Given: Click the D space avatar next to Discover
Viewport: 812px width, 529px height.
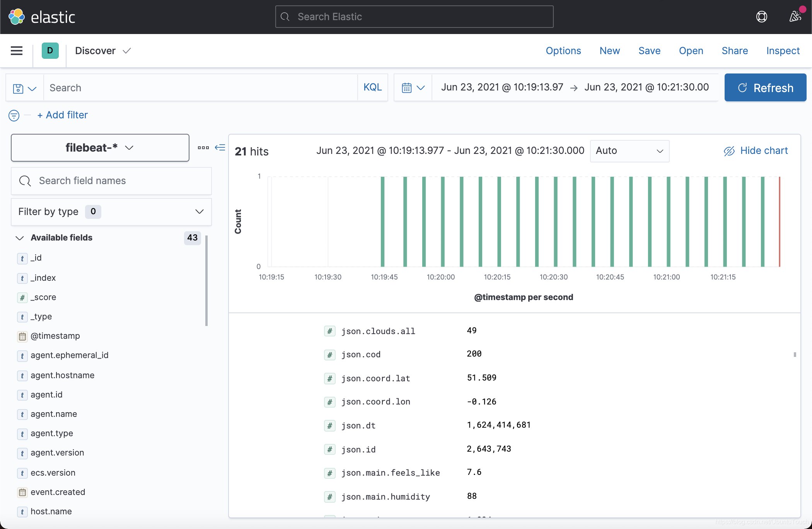Looking at the screenshot, I should (50, 51).
